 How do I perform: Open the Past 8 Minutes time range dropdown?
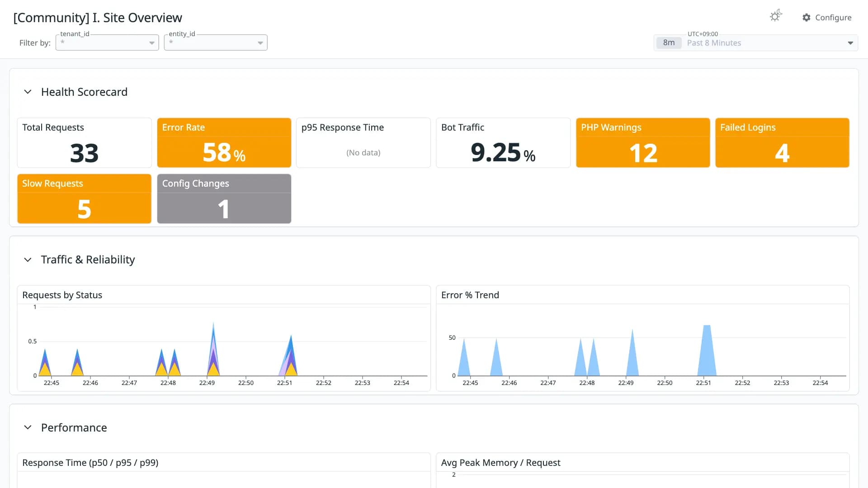[755, 43]
